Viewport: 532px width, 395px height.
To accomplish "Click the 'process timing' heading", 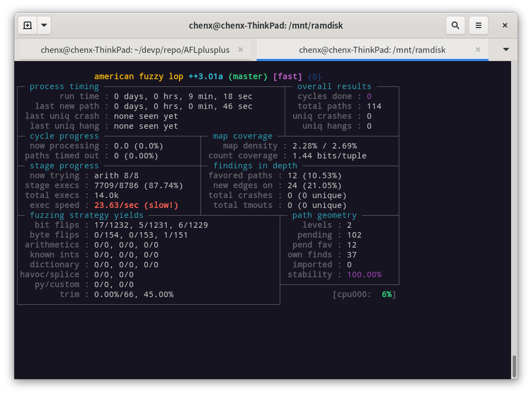I will [x=64, y=86].
